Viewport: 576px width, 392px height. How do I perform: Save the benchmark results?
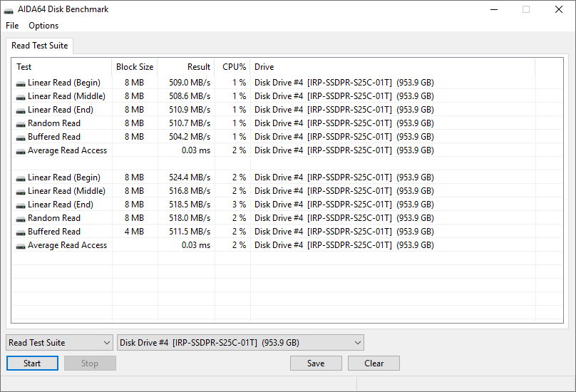click(316, 363)
